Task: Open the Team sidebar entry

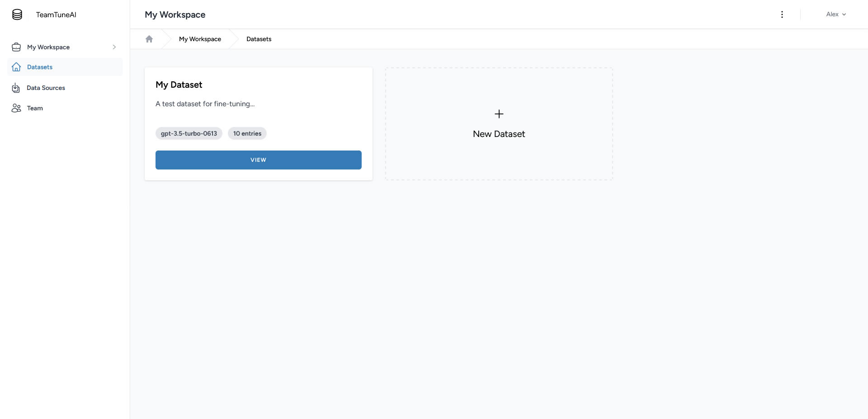Action: pos(34,108)
